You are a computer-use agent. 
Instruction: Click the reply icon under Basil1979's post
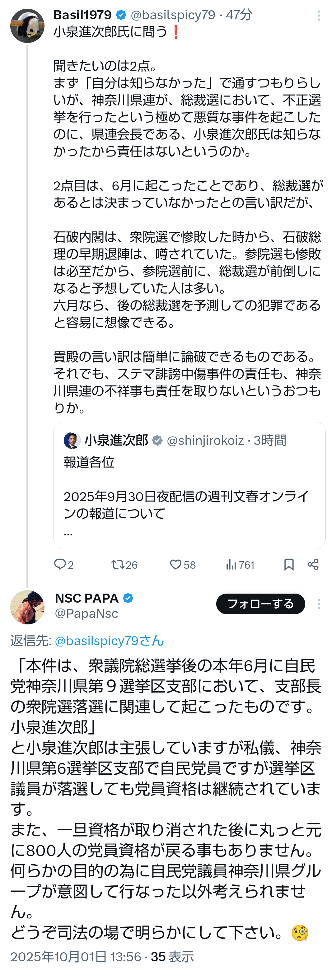(x=60, y=564)
